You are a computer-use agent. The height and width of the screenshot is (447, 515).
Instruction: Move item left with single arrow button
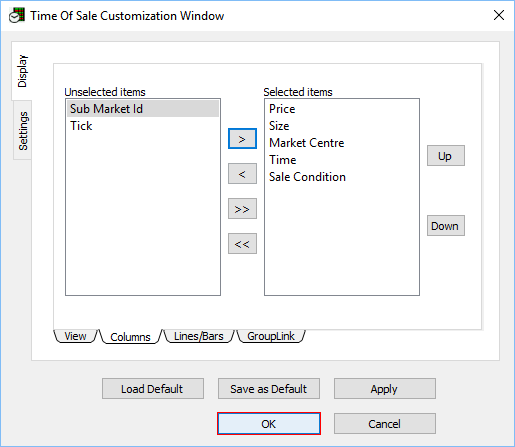click(242, 173)
